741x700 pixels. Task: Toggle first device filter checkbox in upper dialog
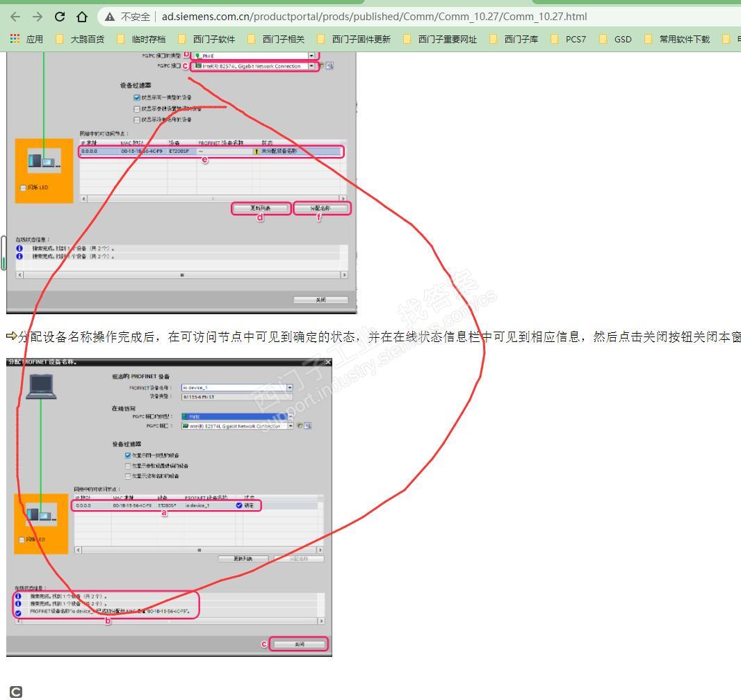(x=136, y=97)
